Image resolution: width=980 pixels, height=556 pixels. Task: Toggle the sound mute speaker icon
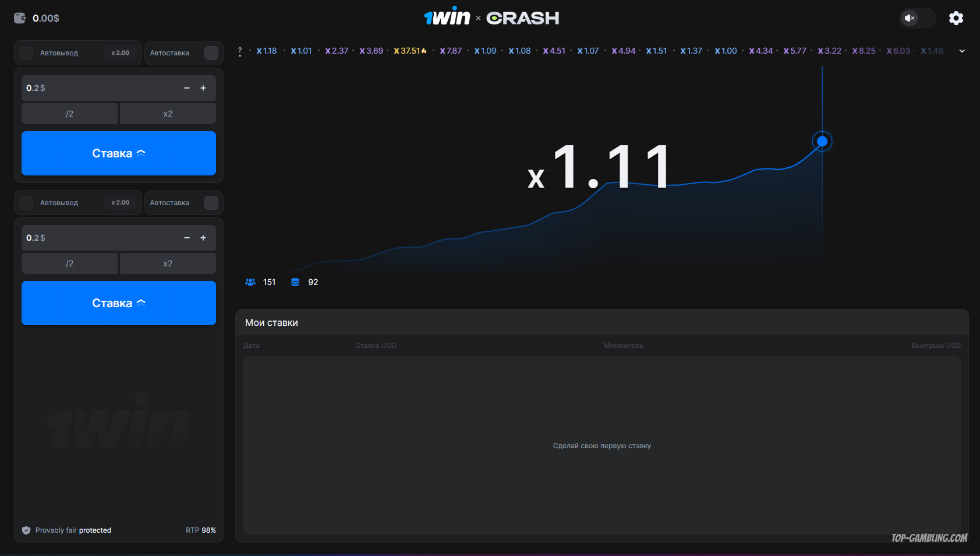pyautogui.click(x=910, y=18)
